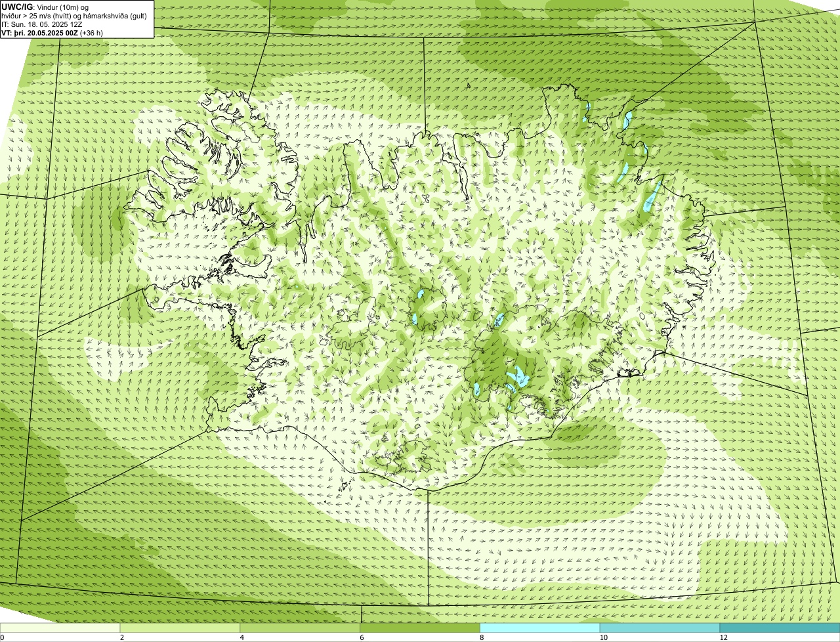Click the 6–8 m/s darker green legend segment
The width and height of the screenshot is (840, 642).
[x=420, y=628]
